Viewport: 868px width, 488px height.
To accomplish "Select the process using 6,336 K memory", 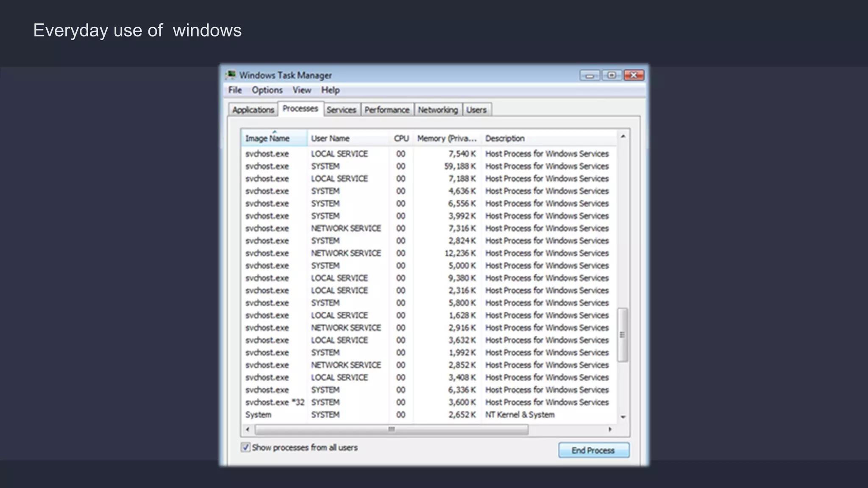I will tap(429, 390).
